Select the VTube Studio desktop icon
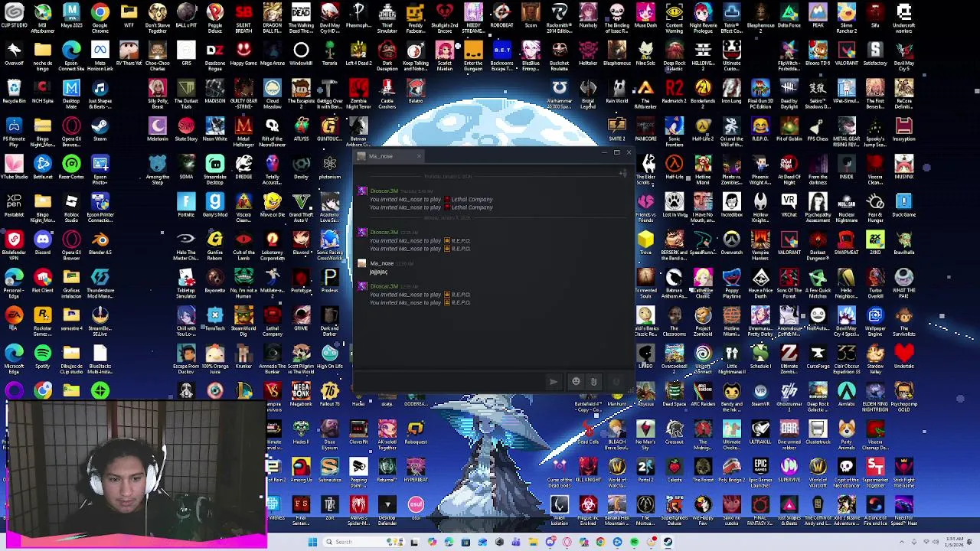This screenshot has height=551, width=980. [14, 168]
